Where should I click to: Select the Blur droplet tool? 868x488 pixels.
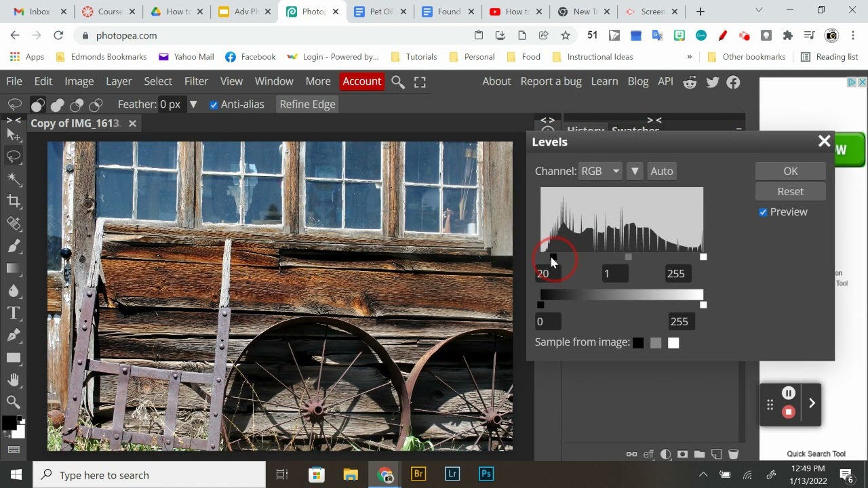click(x=14, y=291)
